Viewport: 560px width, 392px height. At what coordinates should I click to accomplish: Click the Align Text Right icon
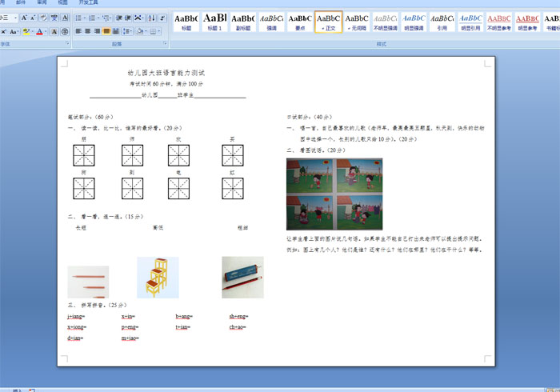[x=97, y=31]
